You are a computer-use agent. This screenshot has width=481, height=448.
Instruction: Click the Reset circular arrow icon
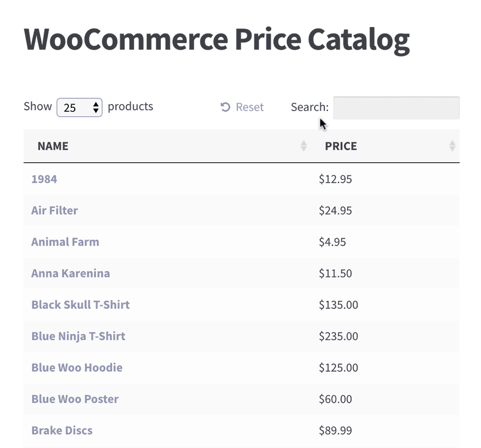click(225, 107)
